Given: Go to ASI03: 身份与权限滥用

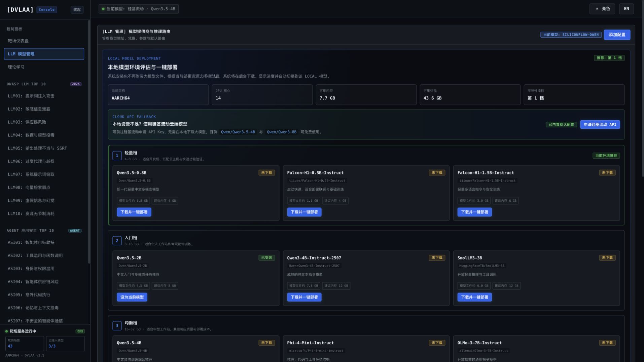Looking at the screenshot, I should click(x=44, y=269).
